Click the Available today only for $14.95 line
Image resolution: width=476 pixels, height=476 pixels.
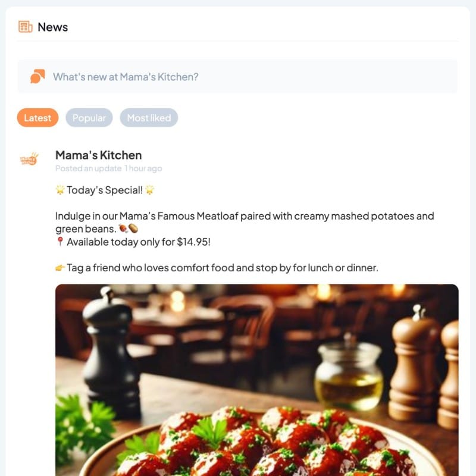[x=139, y=242]
